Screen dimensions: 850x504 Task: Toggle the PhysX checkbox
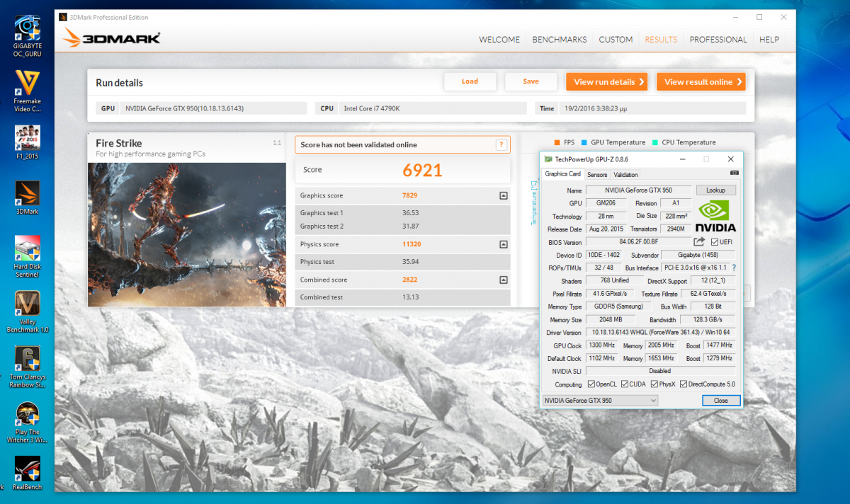click(653, 384)
